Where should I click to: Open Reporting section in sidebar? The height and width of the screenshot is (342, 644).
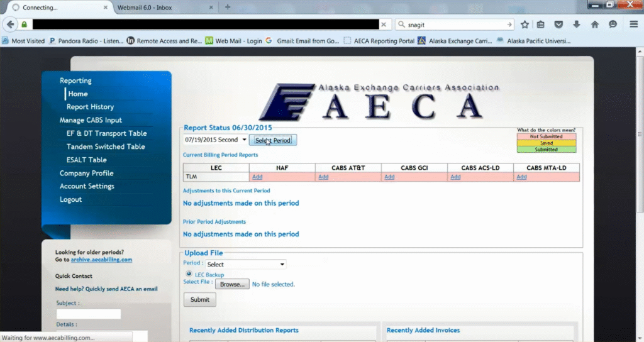tap(75, 80)
